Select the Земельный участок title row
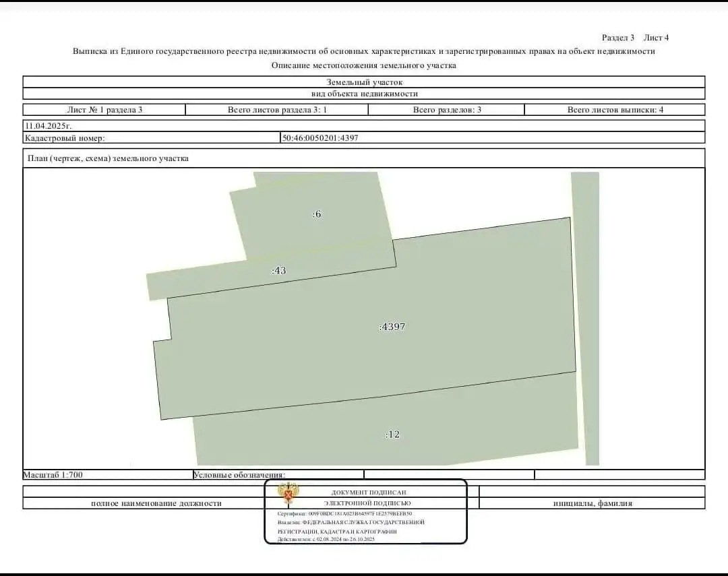 pos(364,83)
